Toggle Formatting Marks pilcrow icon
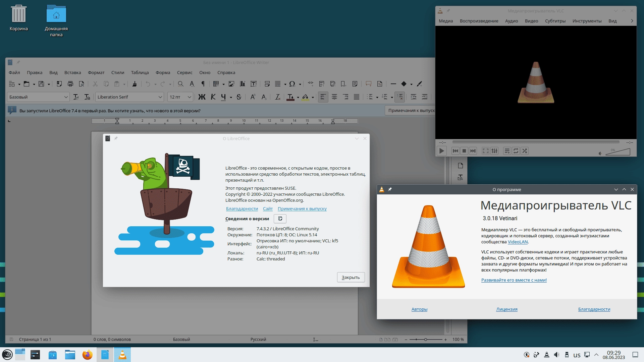The image size is (644, 362). [203, 84]
